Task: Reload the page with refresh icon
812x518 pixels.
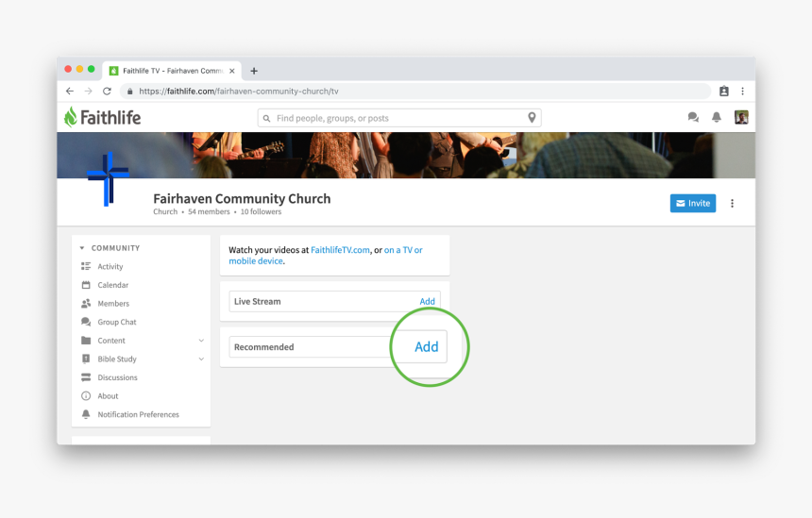Action: 108,92
